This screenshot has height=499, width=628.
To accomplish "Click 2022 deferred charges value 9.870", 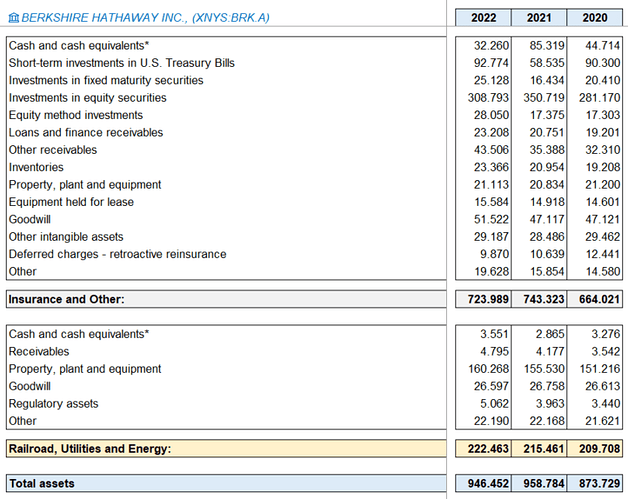I will 495,254.
